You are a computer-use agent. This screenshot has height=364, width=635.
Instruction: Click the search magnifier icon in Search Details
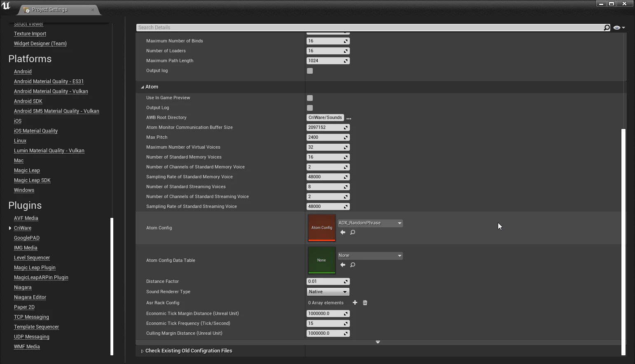607,28
